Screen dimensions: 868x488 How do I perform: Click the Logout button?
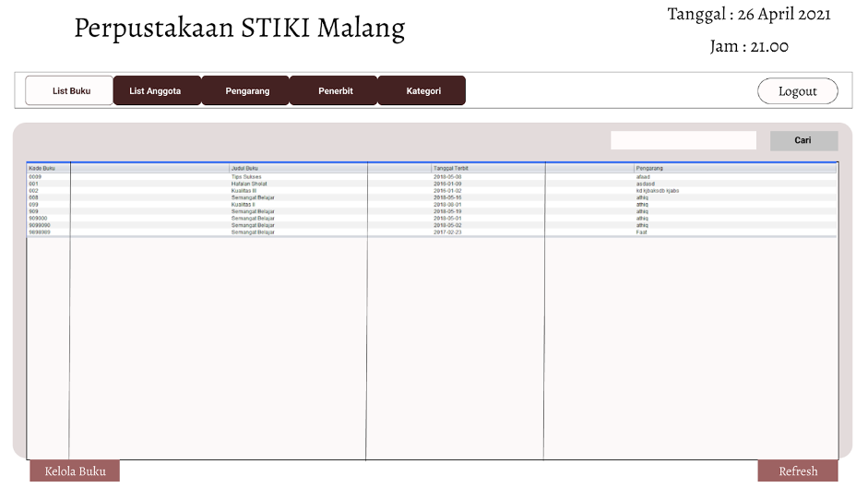[x=797, y=90]
